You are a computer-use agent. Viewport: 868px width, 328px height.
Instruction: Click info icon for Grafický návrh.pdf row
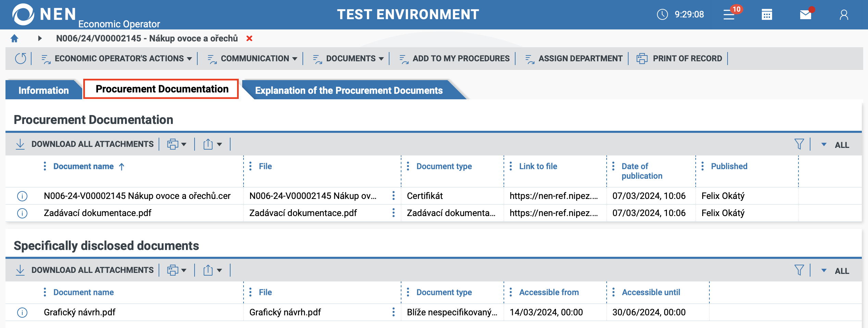point(22,313)
